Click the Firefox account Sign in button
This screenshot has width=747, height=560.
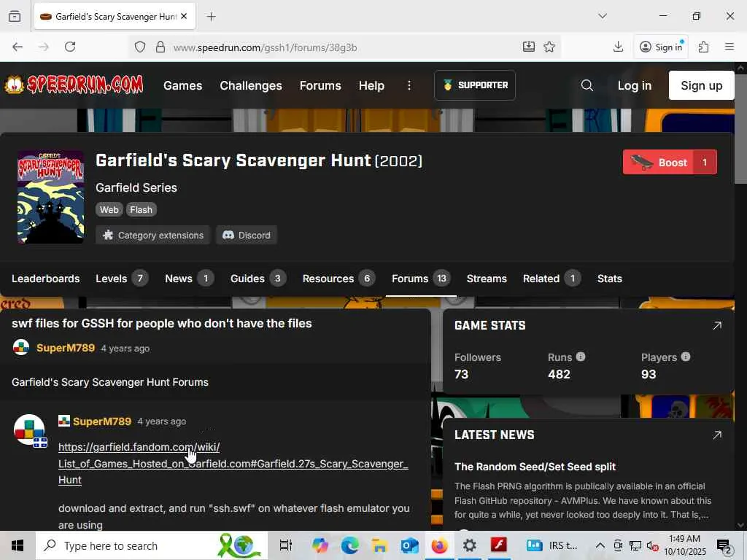tap(661, 47)
